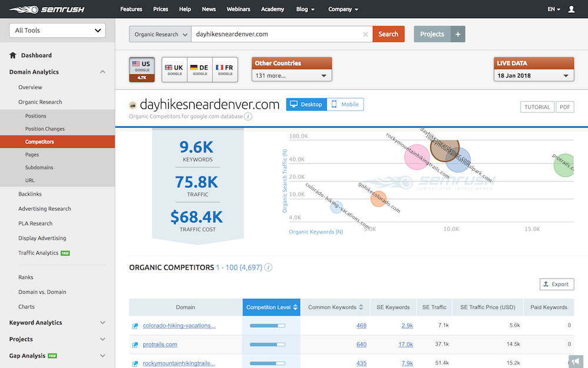Image resolution: width=588 pixels, height=368 pixels.
Task: Click the Export button
Action: click(557, 284)
